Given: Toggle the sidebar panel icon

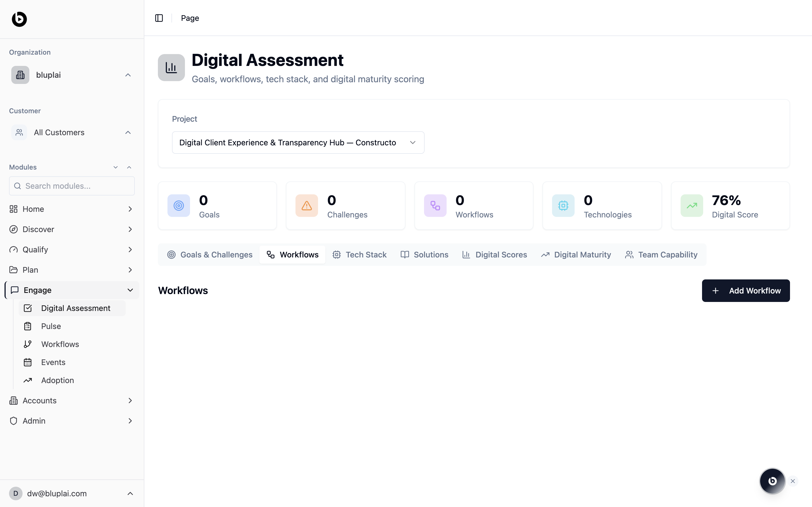Looking at the screenshot, I should (x=159, y=18).
